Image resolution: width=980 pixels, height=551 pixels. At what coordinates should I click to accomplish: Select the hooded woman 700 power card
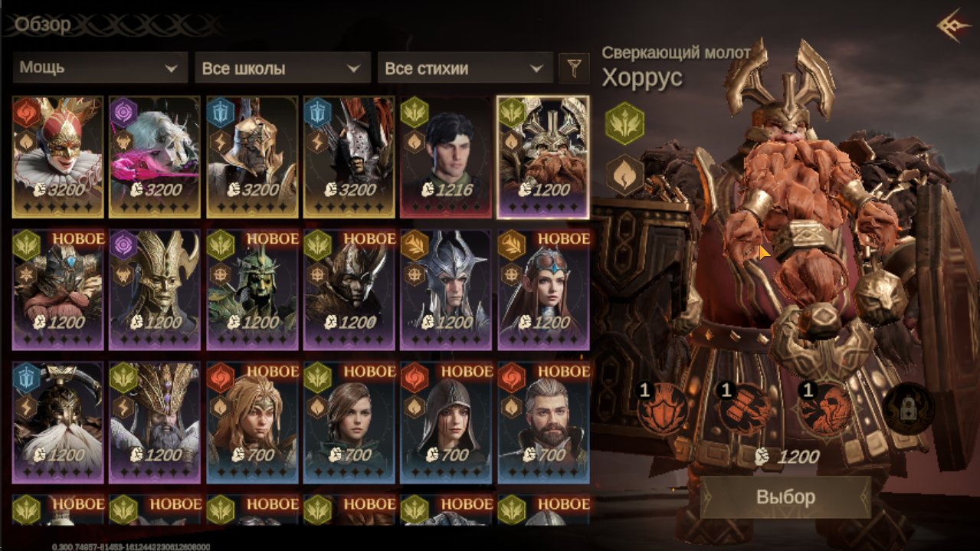(446, 422)
